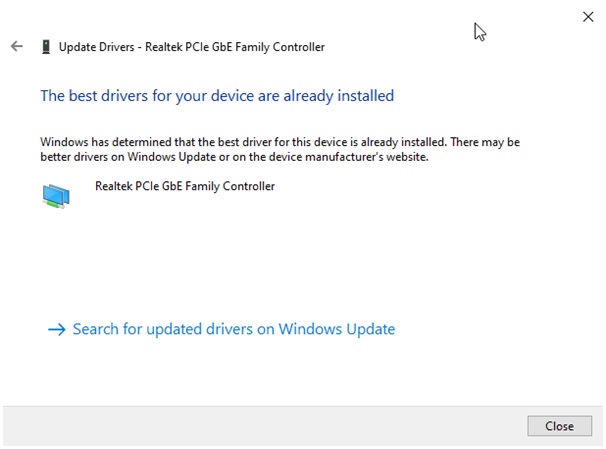
Task: Click the word "Search" in the blue link
Action: click(96, 329)
